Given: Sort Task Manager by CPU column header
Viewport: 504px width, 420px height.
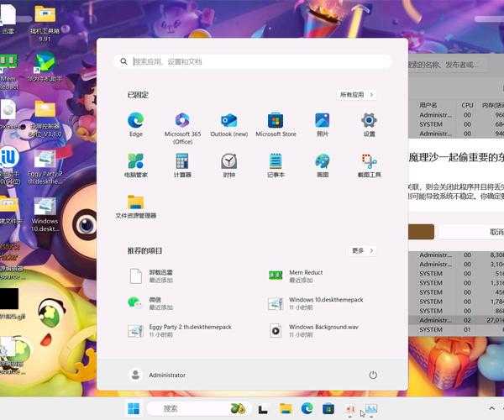Looking at the screenshot, I should point(467,105).
